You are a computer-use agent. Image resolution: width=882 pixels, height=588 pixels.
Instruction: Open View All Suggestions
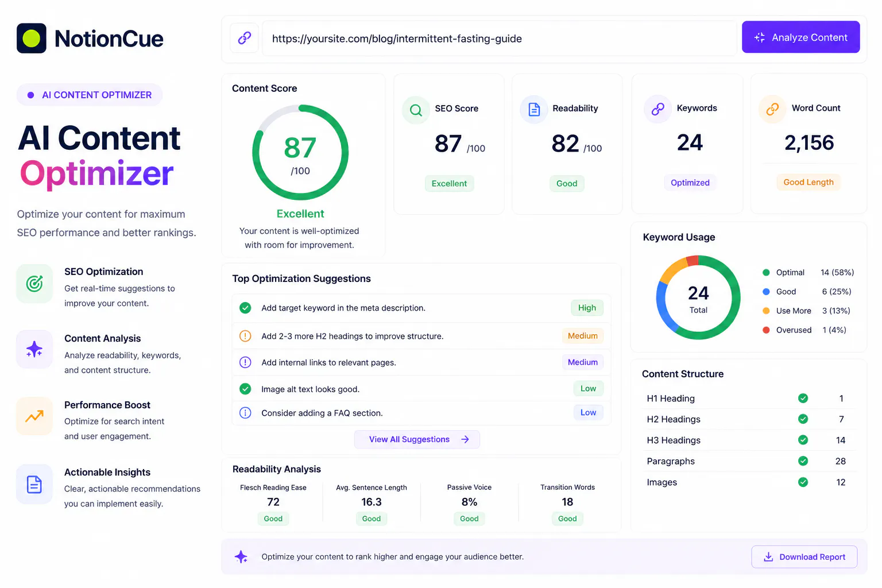point(417,439)
